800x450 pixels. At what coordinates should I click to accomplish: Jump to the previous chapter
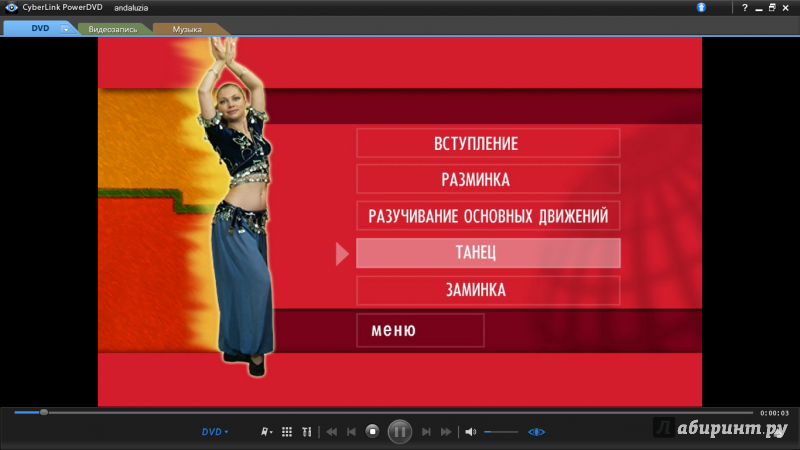click(x=352, y=432)
